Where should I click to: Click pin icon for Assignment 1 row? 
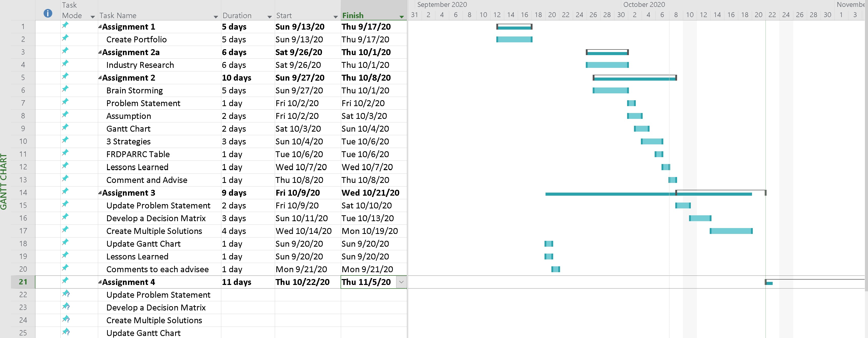point(65,25)
